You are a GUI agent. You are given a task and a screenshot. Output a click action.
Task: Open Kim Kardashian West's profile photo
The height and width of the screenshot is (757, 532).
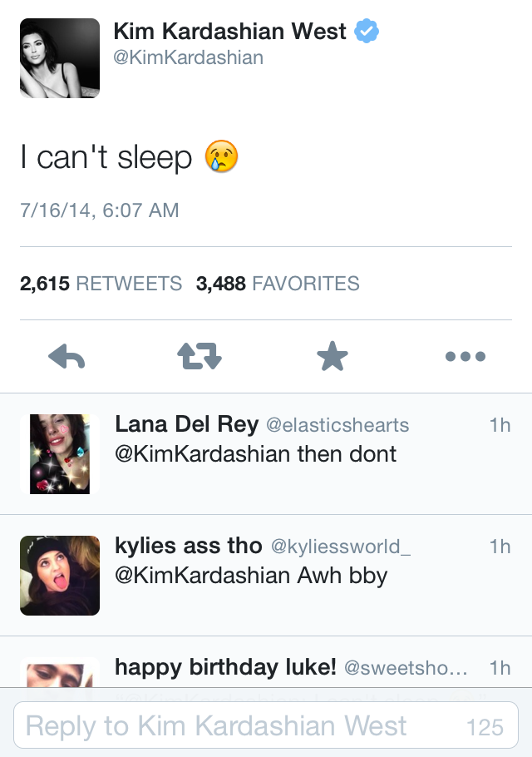pyautogui.click(x=60, y=58)
